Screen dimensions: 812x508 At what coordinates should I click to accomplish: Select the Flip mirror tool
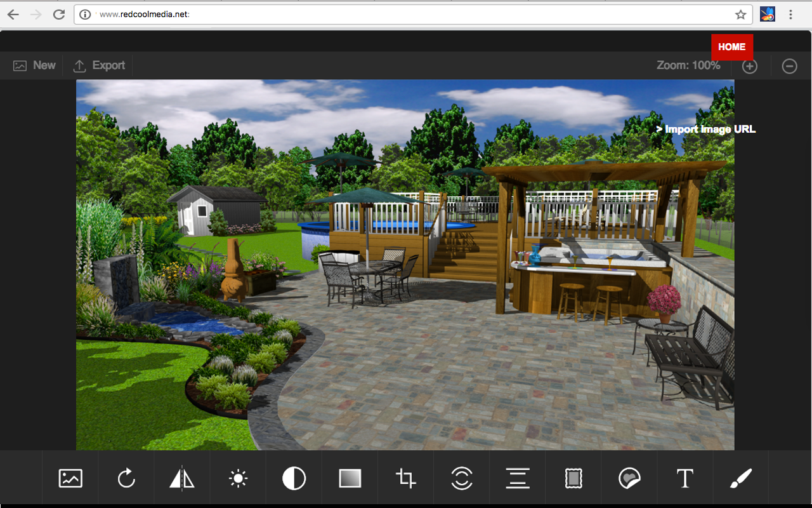[x=182, y=478]
